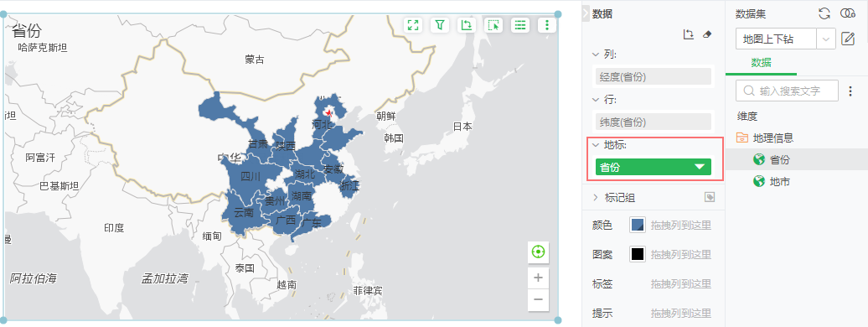Activate the box selection tool icon
Image resolution: width=868 pixels, height=327 pixels.
pyautogui.click(x=493, y=25)
